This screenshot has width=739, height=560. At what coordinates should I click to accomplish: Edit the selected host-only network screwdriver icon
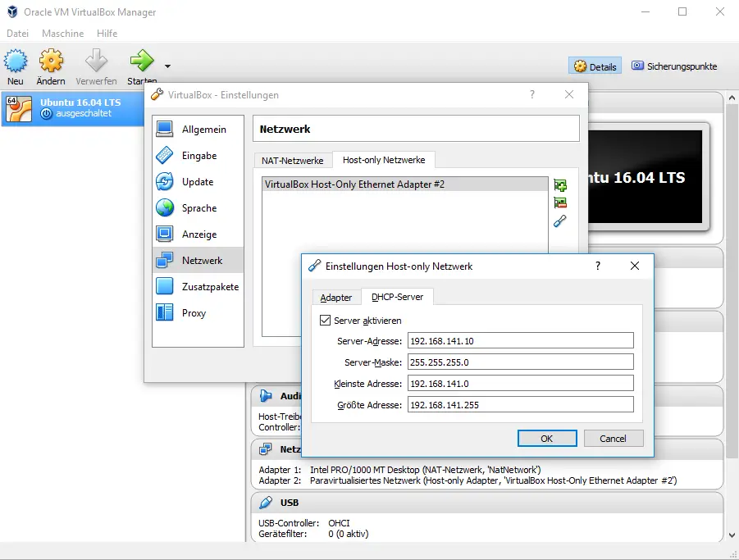[560, 221]
